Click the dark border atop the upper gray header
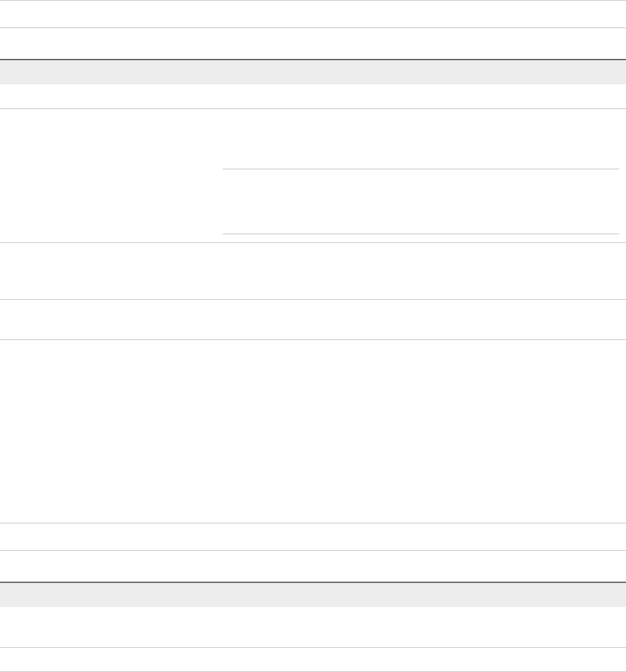 point(313,60)
